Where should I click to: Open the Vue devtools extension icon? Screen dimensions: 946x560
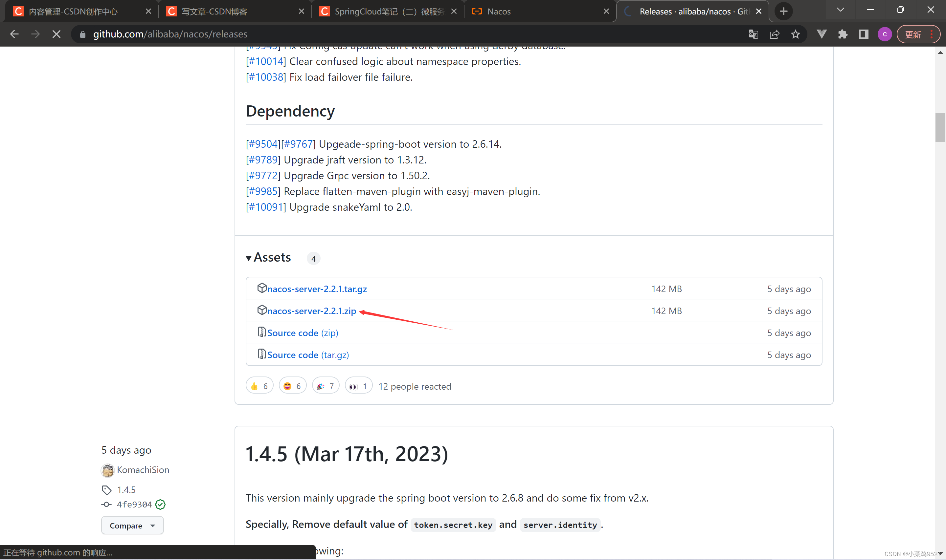click(822, 34)
